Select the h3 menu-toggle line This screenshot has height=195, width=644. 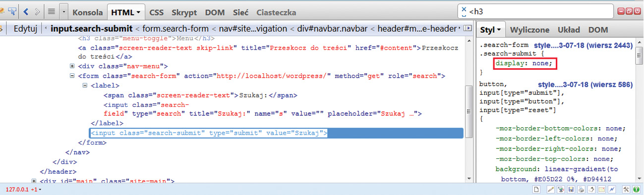tap(147, 39)
